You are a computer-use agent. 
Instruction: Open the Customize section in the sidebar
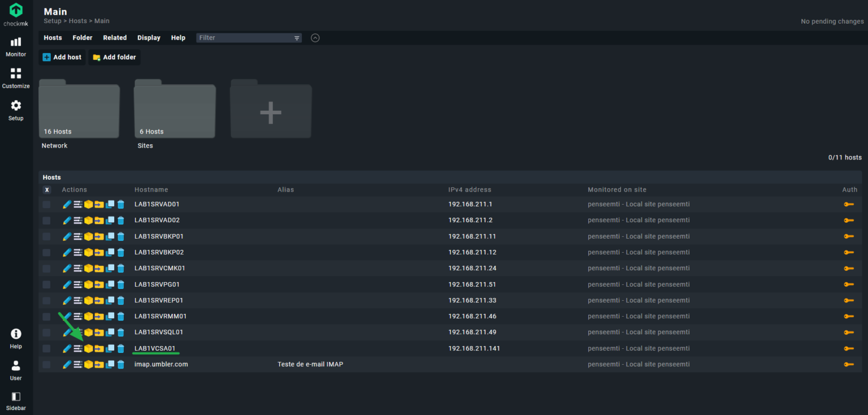(x=16, y=79)
